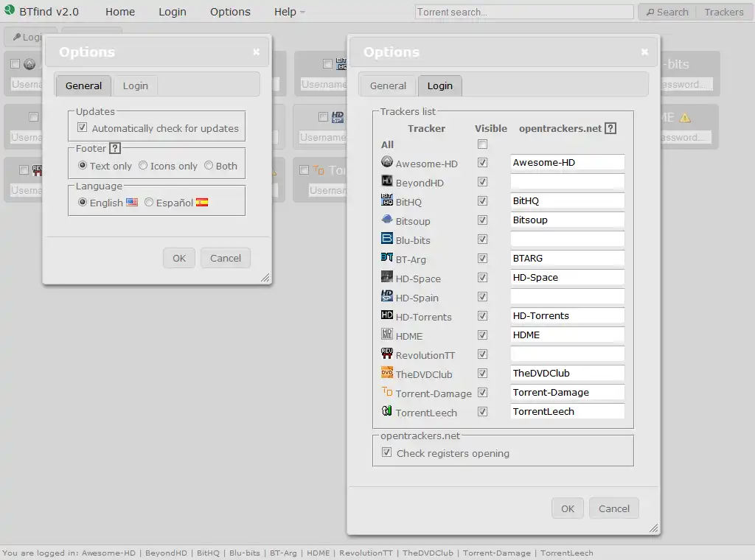
Task: Click OK in the Login Options dialog
Action: click(x=568, y=508)
